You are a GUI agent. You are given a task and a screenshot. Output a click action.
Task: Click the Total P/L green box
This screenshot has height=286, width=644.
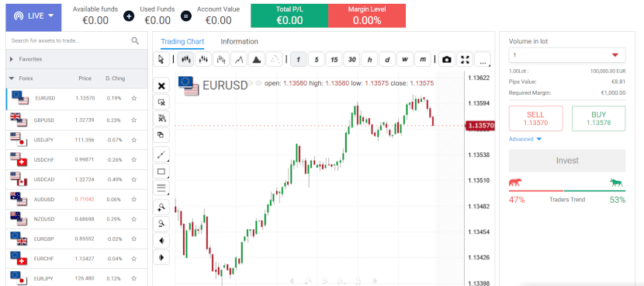[289, 16]
